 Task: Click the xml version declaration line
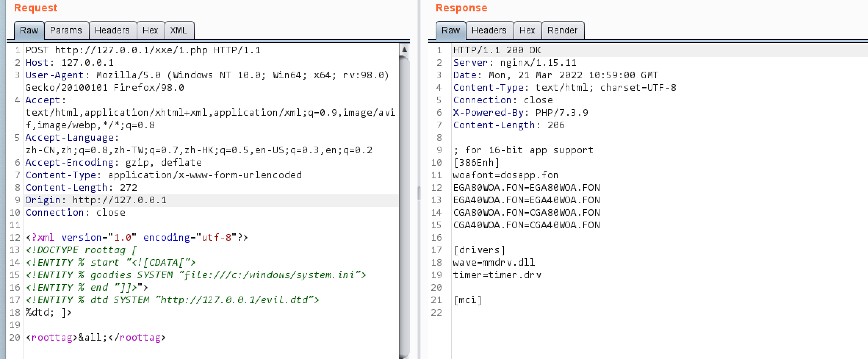point(137,238)
